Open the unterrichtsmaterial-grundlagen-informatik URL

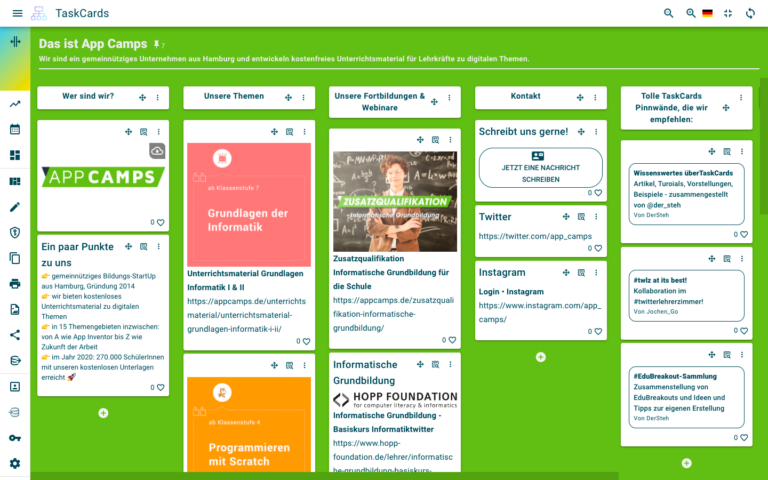tap(246, 315)
